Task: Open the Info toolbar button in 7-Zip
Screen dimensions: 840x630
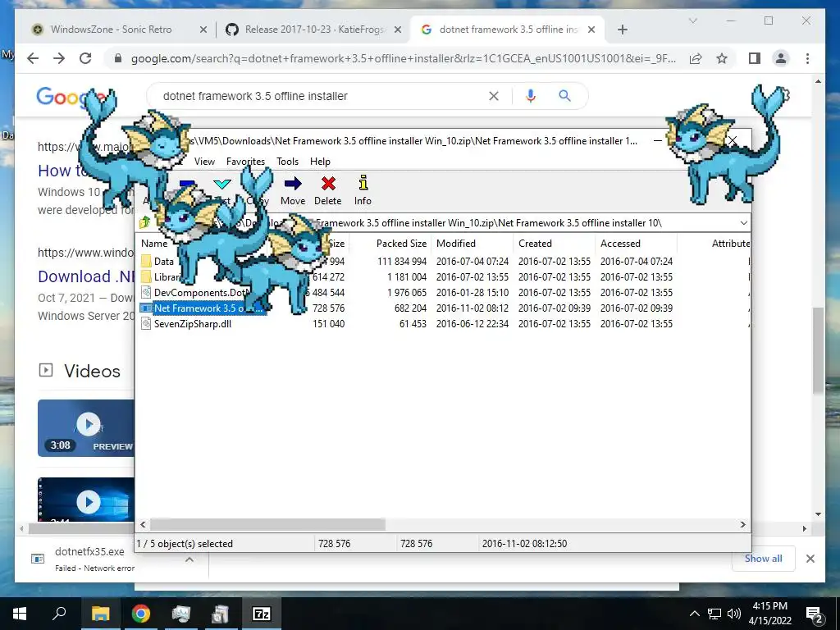Action: click(363, 190)
